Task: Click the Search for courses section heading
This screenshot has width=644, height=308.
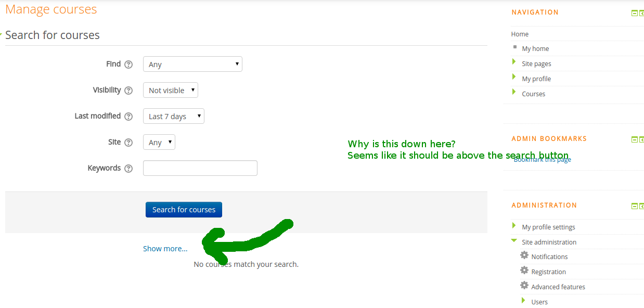Action: coord(53,35)
